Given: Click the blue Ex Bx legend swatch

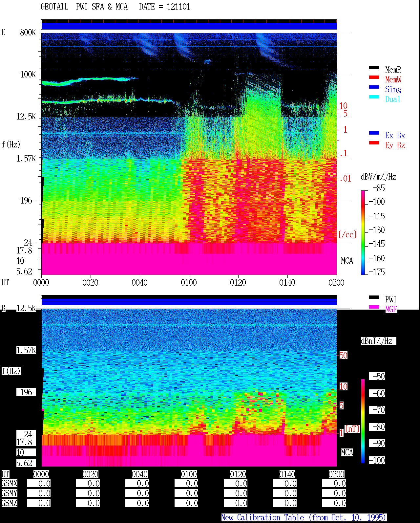Looking at the screenshot, I should point(374,133).
